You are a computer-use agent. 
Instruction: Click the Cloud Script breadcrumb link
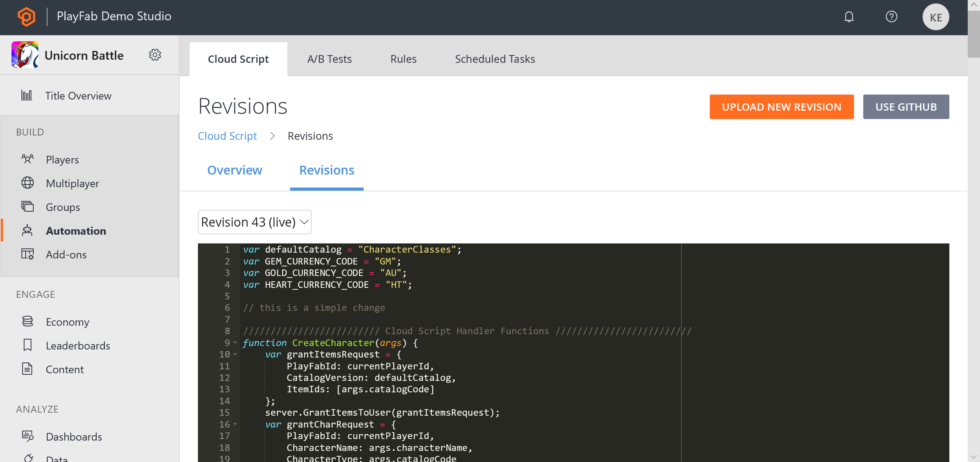tap(227, 135)
